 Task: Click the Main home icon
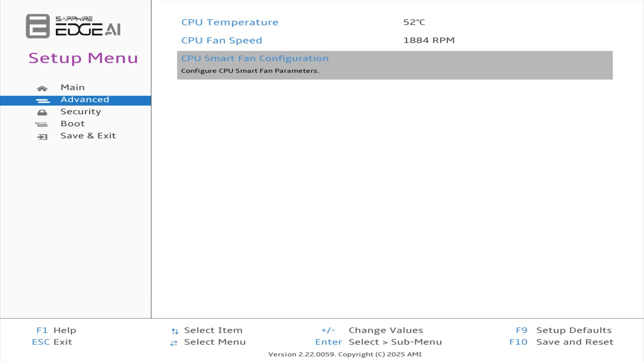tap(42, 88)
